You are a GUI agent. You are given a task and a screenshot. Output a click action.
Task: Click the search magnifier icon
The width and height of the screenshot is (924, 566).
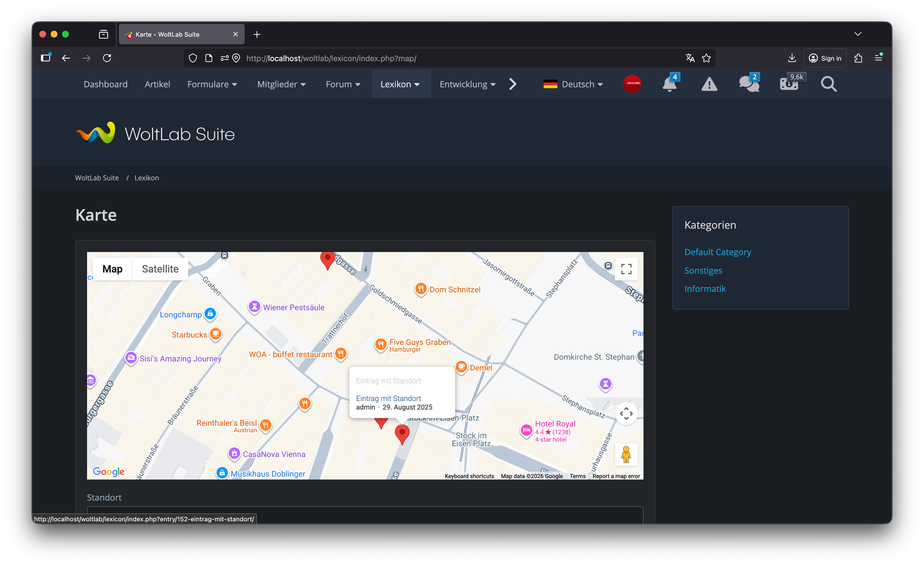(828, 84)
